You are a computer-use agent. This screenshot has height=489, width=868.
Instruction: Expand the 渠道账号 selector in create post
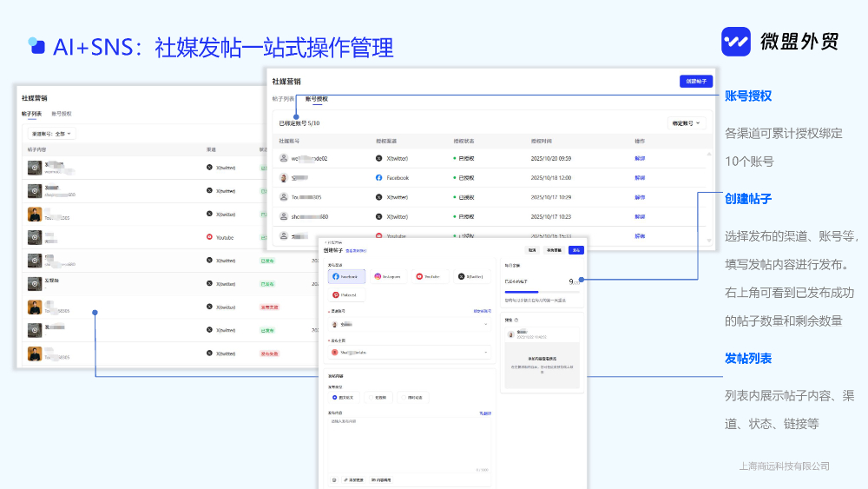409,325
